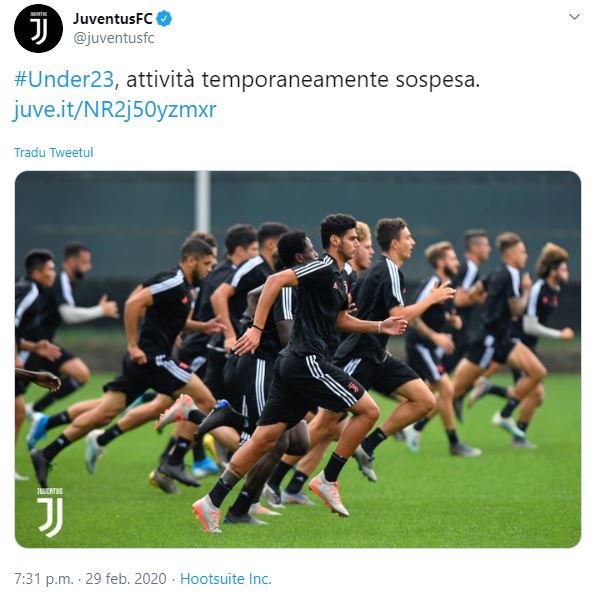Click the 29 feb. 2020 date
Screen dimensions: 594x597
click(126, 579)
